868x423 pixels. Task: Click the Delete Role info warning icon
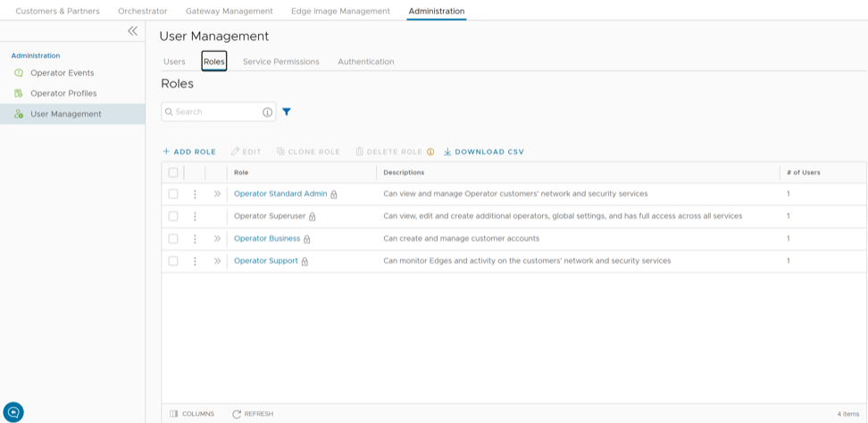coord(430,152)
